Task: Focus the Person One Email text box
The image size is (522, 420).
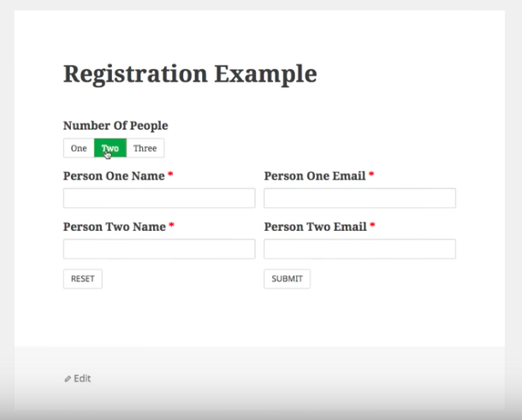Action: coord(359,198)
